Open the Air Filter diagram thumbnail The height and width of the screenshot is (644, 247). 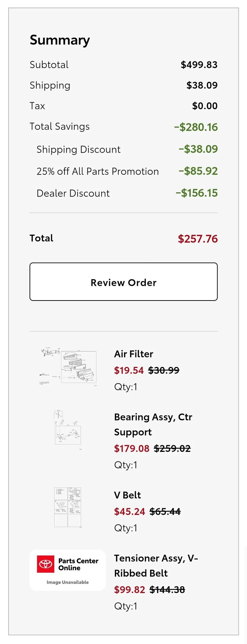tap(68, 367)
